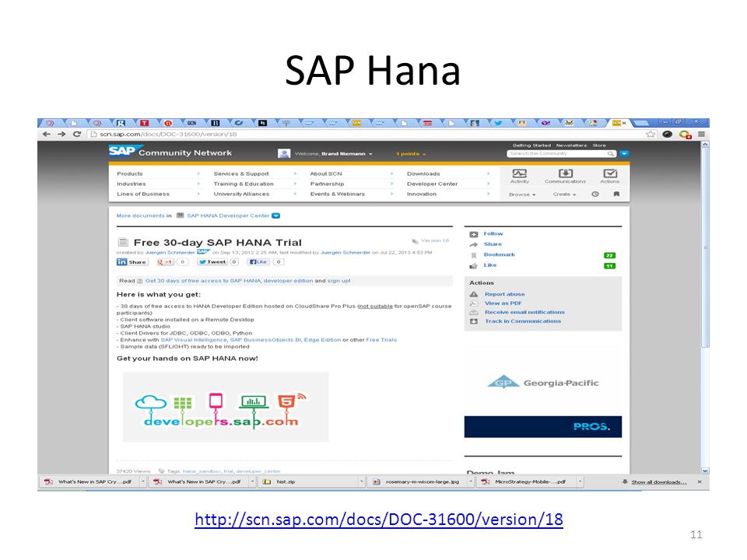Image resolution: width=747 pixels, height=560 pixels.
Task: Click the user avatar next to Welcome
Action: (284, 153)
